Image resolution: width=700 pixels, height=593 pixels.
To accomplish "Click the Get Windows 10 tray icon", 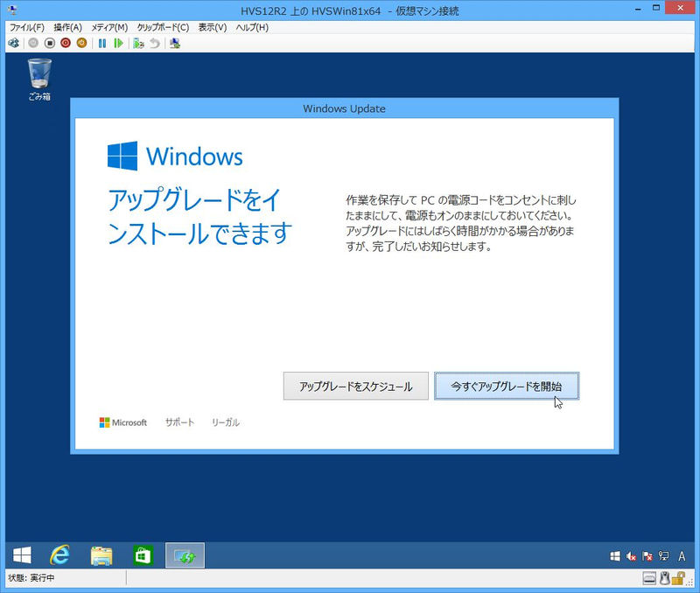I will coord(615,556).
